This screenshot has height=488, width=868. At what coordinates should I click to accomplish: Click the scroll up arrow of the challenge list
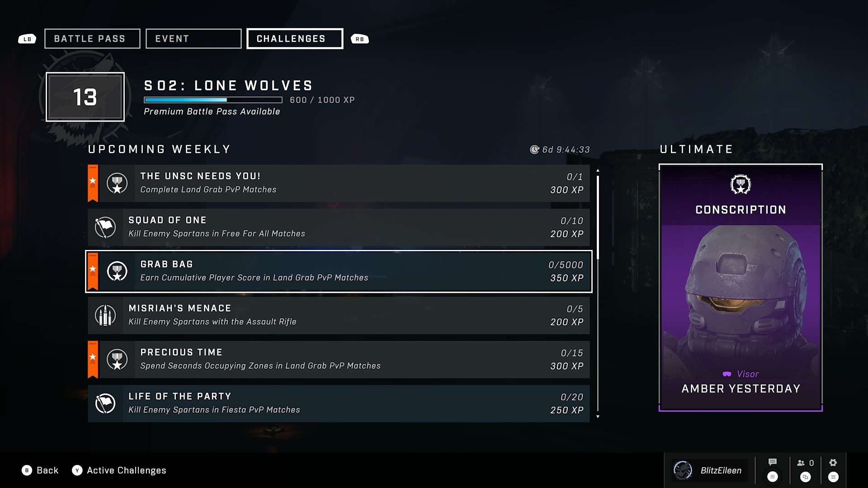tap(598, 170)
